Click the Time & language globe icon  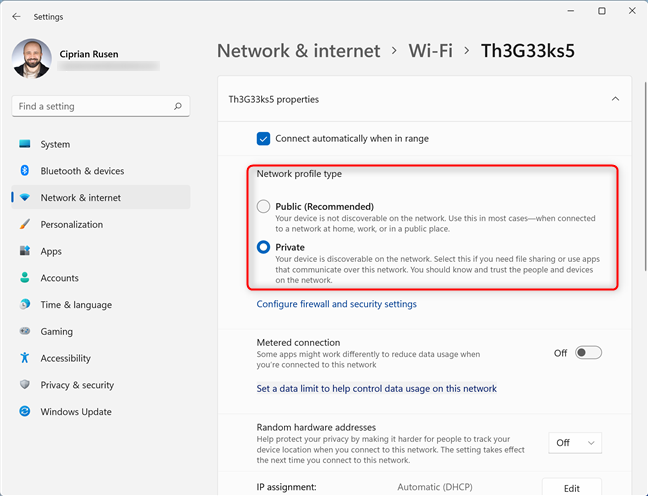(x=25, y=304)
